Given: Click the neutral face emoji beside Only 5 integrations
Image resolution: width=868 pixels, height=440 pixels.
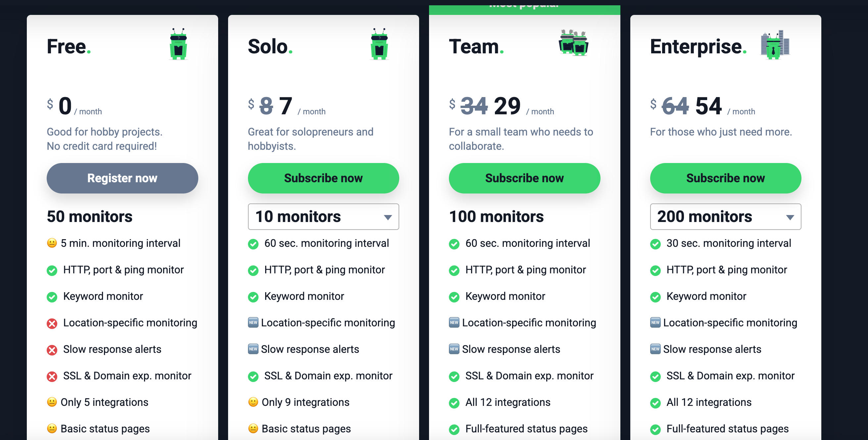Looking at the screenshot, I should [52, 402].
